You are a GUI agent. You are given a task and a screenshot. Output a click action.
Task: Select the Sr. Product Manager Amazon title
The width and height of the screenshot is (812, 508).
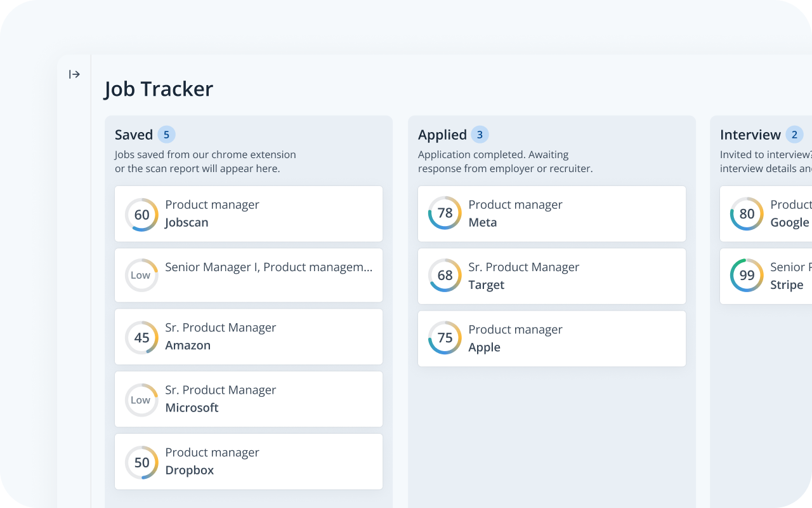coord(221,328)
